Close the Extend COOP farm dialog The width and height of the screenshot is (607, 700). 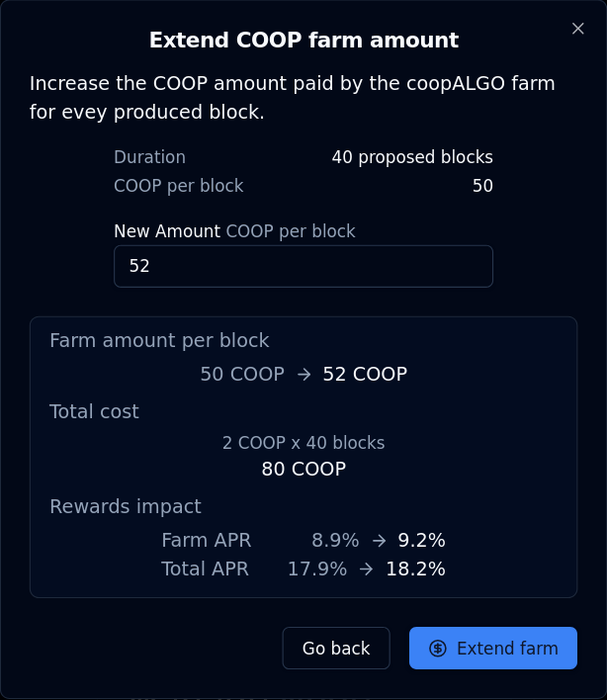pyautogui.click(x=578, y=29)
